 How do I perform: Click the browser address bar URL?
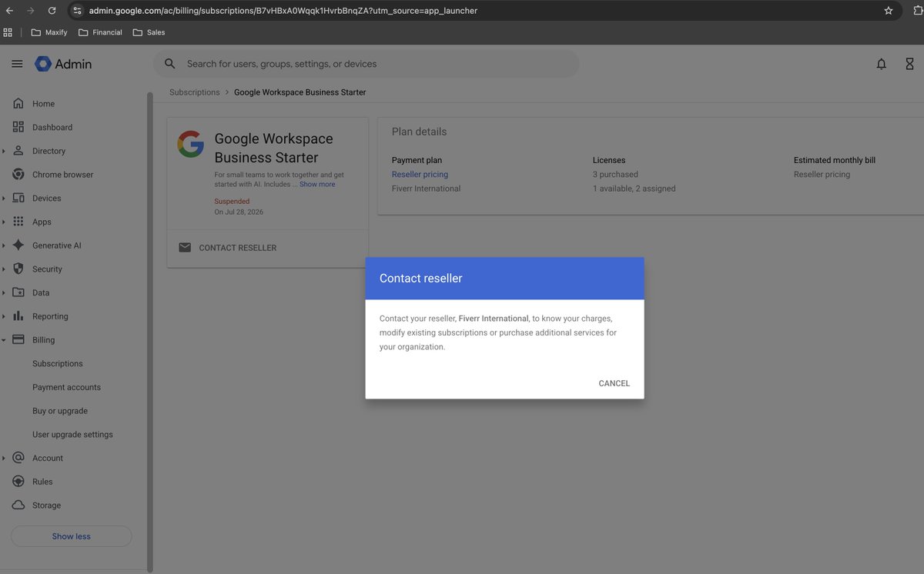tap(283, 11)
